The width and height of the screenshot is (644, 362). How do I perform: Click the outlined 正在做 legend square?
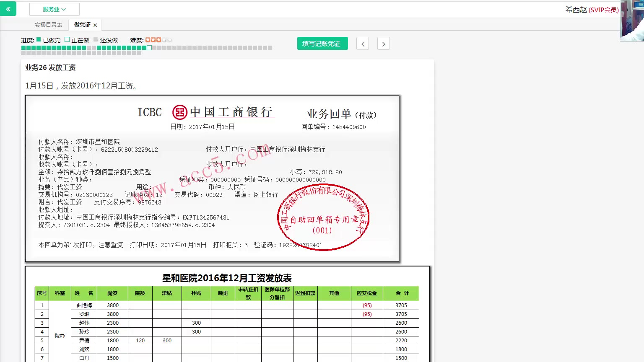pyautogui.click(x=67, y=40)
